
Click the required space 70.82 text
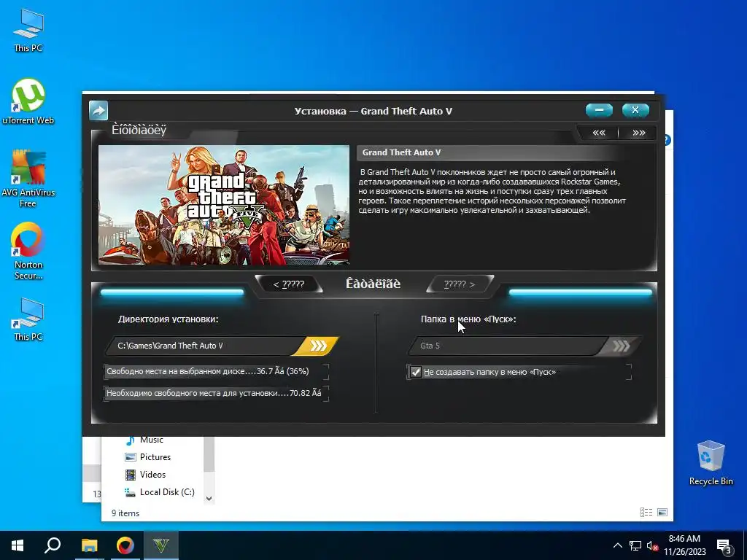[x=214, y=393]
